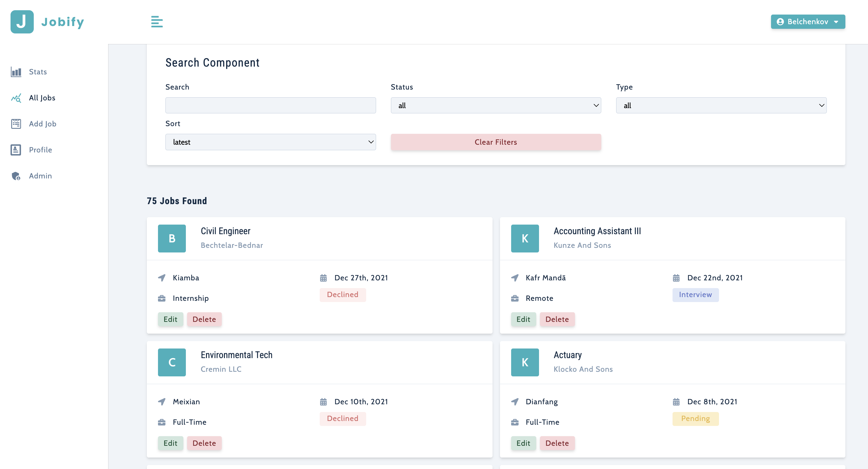Click the Profile sidebar icon
This screenshot has height=469, width=868.
click(16, 150)
